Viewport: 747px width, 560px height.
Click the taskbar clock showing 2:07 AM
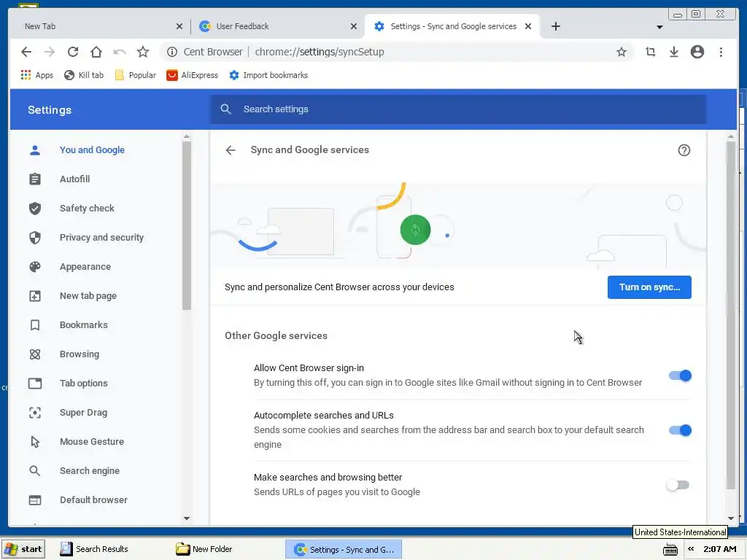click(719, 549)
